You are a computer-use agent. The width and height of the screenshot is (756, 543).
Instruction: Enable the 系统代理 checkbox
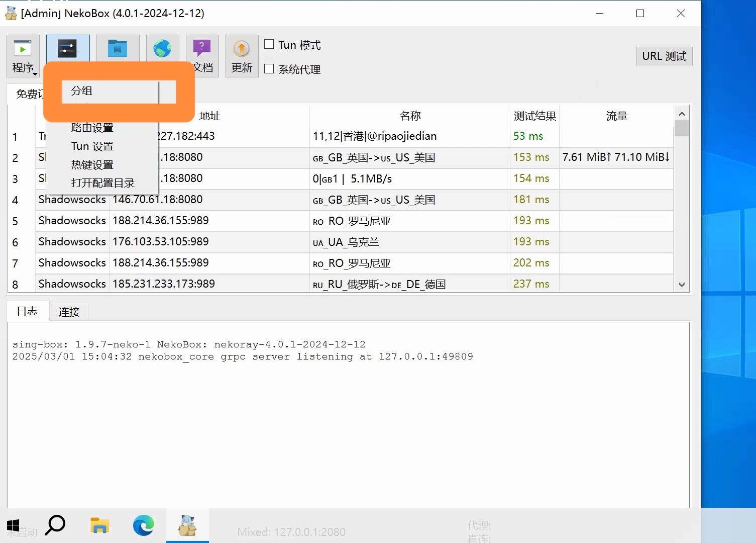(269, 68)
